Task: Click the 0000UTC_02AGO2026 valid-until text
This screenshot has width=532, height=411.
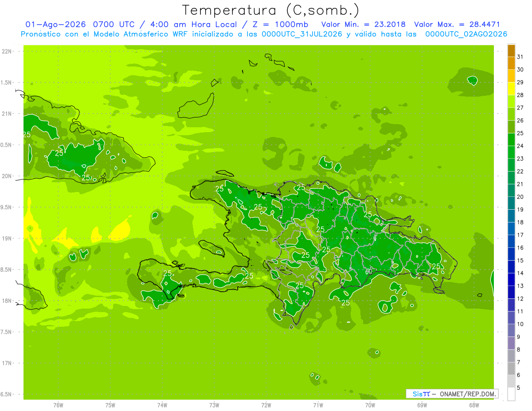Action: tap(466, 34)
